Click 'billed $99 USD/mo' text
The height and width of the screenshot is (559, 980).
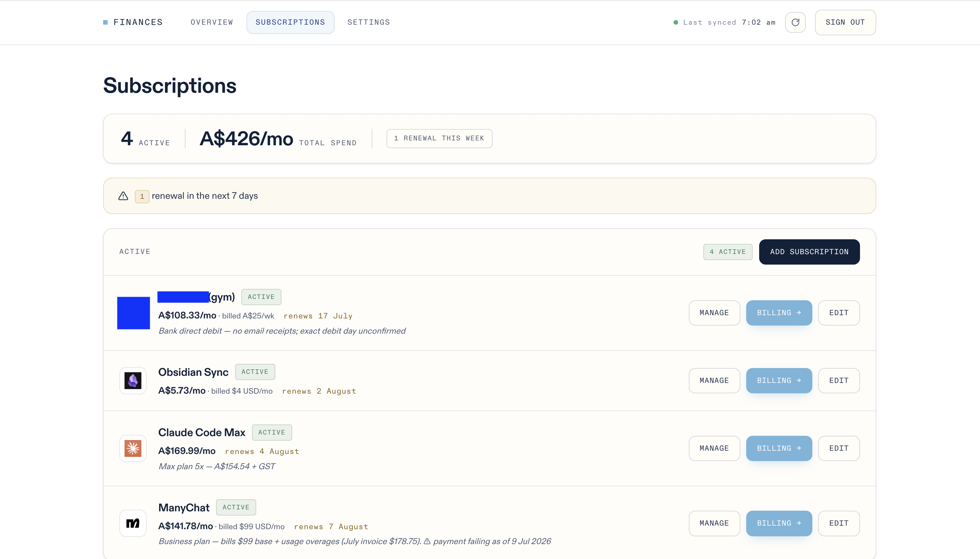coord(251,526)
